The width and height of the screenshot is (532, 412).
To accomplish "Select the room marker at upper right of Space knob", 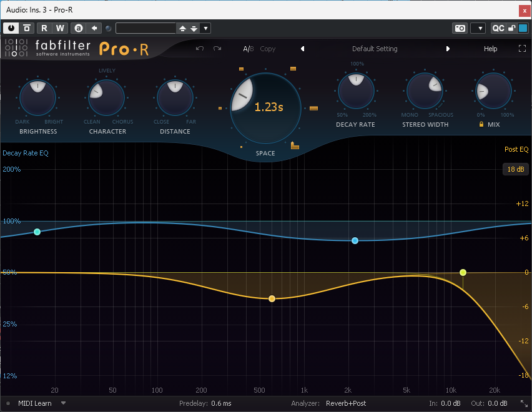I will tap(293, 69).
